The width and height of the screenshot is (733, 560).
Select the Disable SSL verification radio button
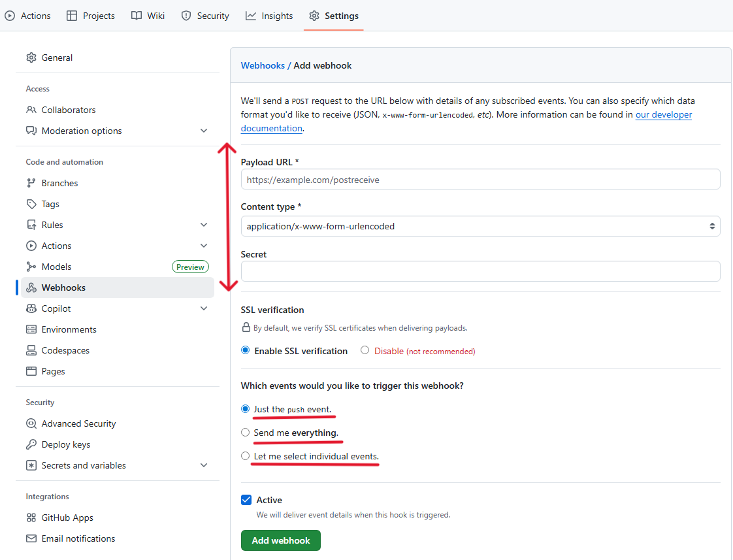tap(365, 350)
